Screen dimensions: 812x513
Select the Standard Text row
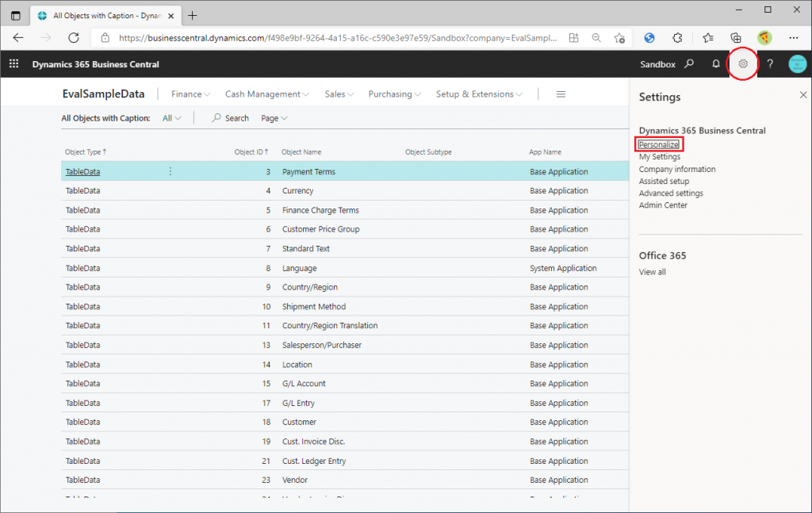click(345, 248)
